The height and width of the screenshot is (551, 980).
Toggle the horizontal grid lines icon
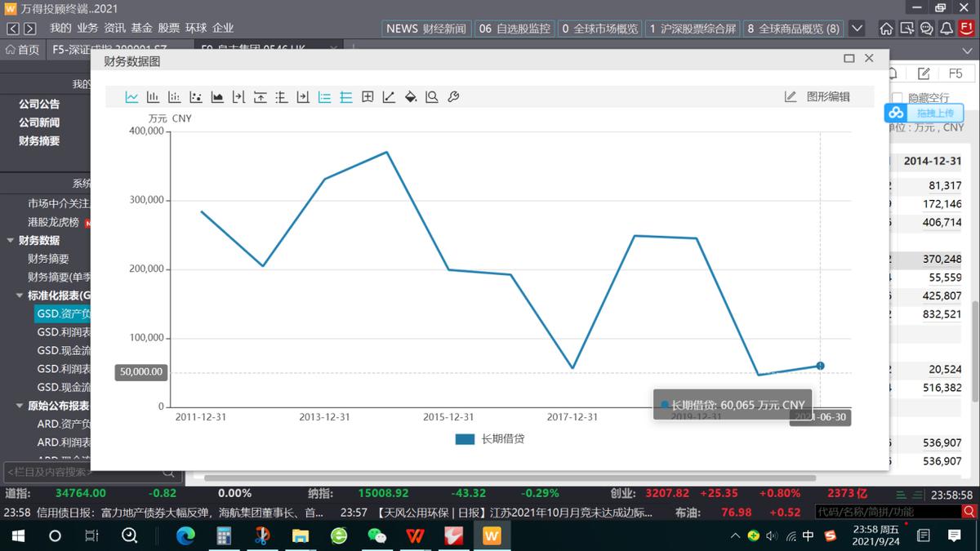[x=346, y=97]
